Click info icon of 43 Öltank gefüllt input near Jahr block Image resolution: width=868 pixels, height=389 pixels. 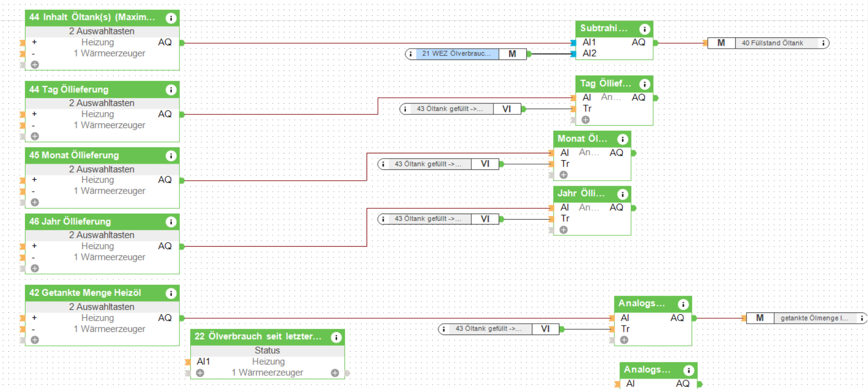383,219
